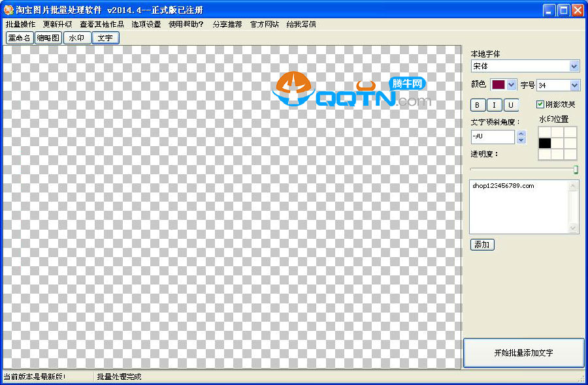
Task: Select the top-left watermark position cell
Action: pos(544,132)
